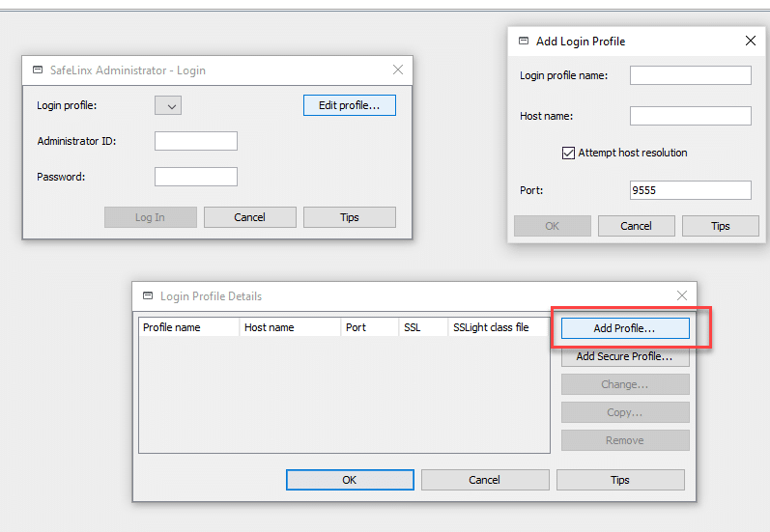770x532 pixels.
Task: Close the SafeLinx Administrator Login window
Action: pyautogui.click(x=398, y=70)
